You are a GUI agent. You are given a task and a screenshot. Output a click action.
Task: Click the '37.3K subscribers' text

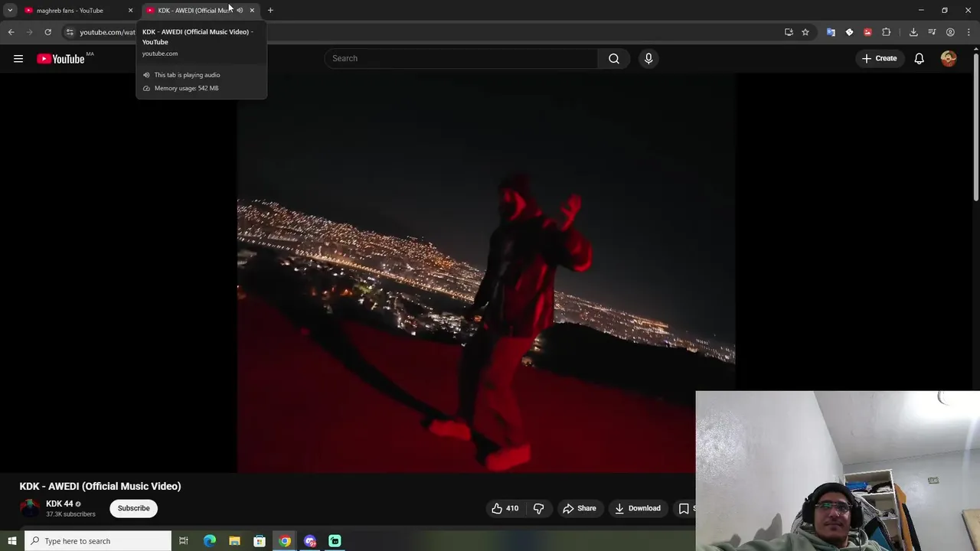tap(70, 514)
